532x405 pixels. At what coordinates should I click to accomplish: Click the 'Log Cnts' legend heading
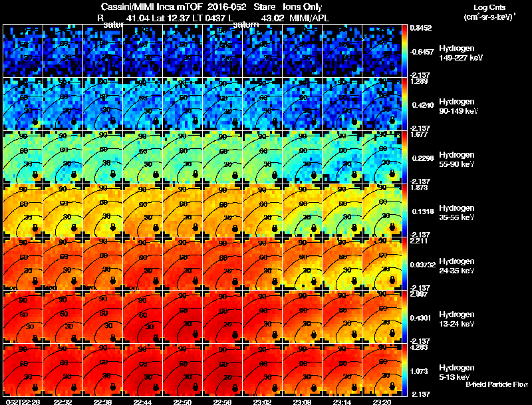(489, 7)
